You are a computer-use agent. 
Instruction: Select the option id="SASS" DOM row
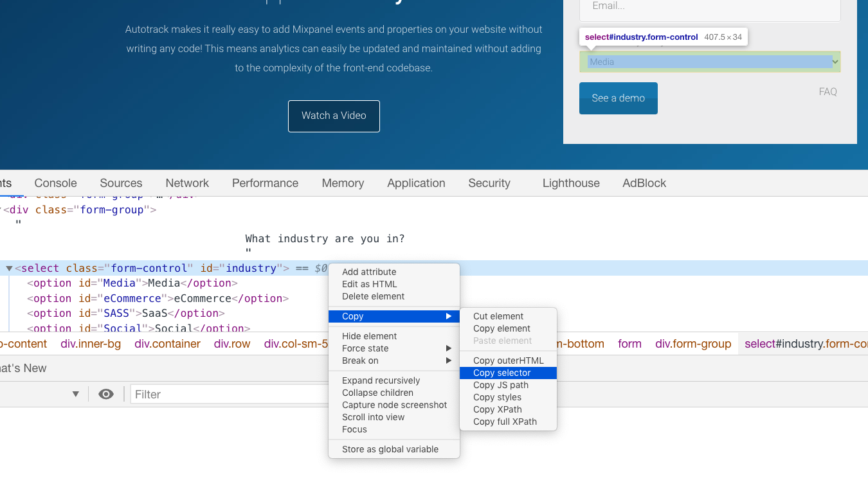pyautogui.click(x=125, y=314)
